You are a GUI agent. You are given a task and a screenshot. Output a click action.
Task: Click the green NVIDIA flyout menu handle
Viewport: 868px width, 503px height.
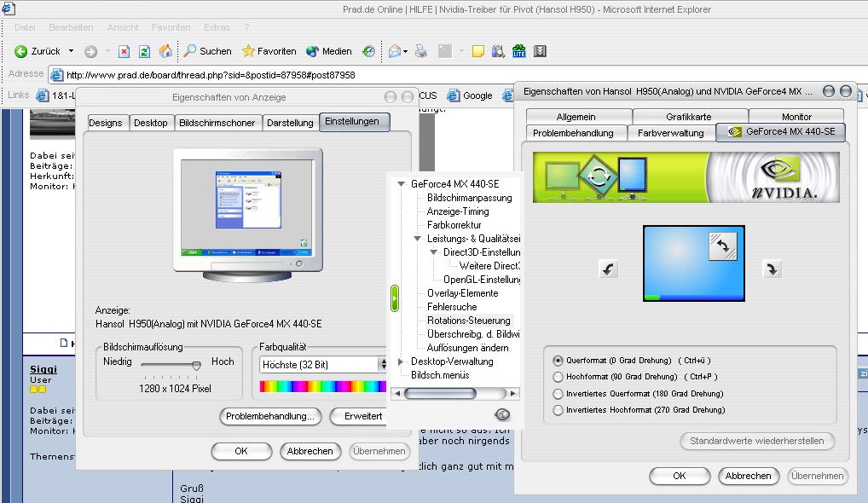(x=395, y=298)
